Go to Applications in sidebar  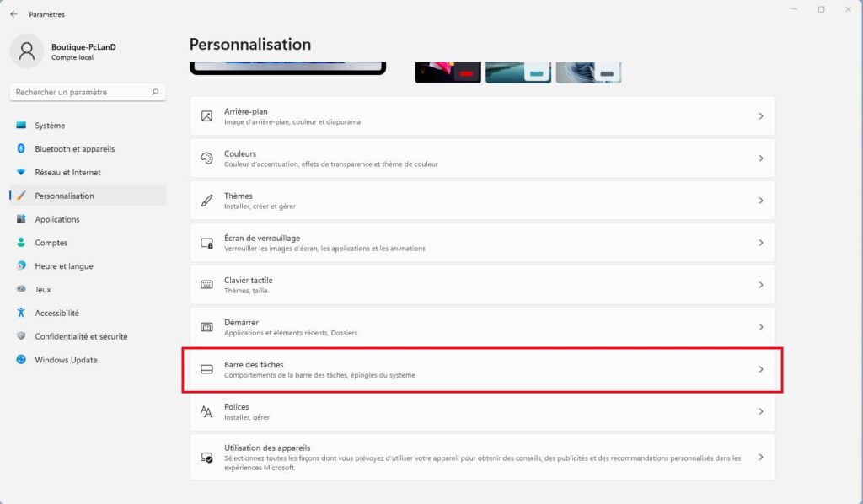pyautogui.click(x=57, y=219)
